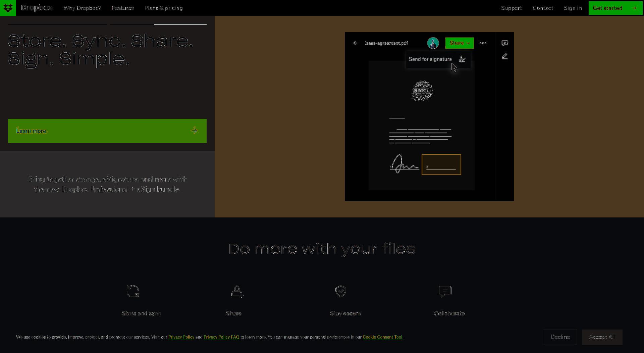Open the Features menu

coord(123,8)
